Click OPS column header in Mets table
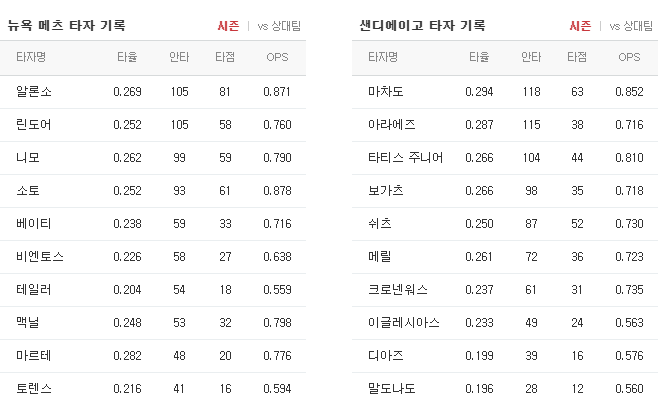 pyautogui.click(x=277, y=57)
